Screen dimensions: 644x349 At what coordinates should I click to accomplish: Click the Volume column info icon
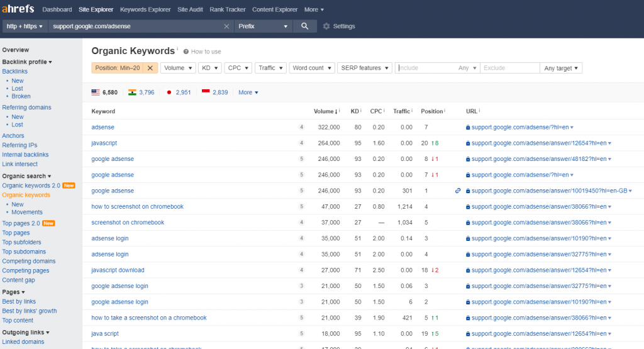tap(340, 110)
